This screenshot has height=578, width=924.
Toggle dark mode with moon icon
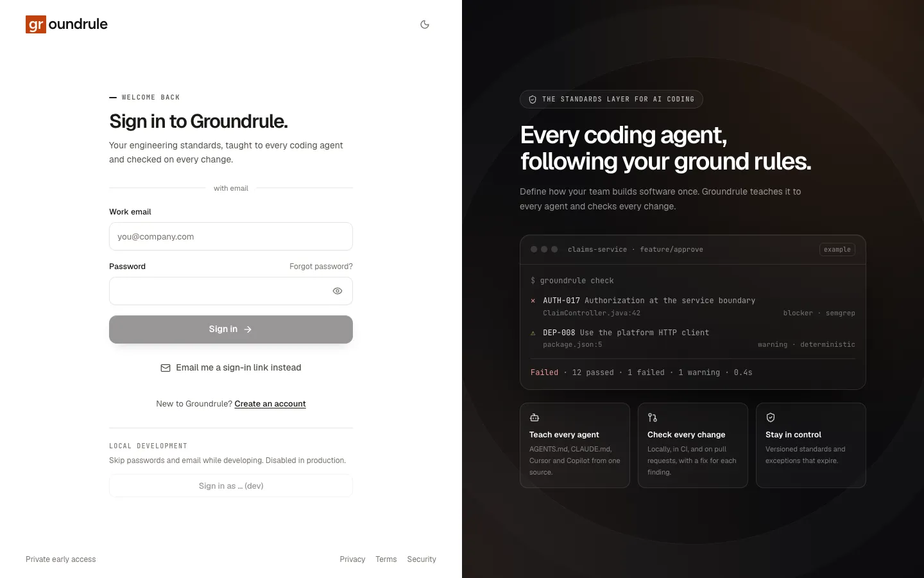tap(425, 24)
